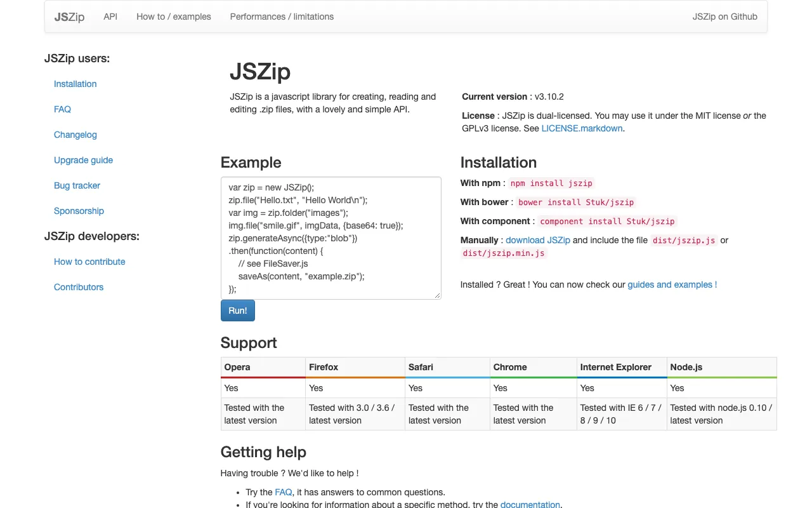The image size is (812, 508).
Task: Click the Opera column header
Action: click(x=263, y=367)
